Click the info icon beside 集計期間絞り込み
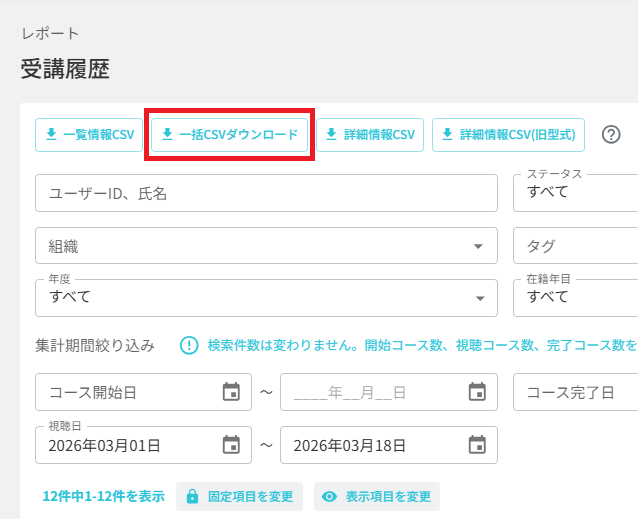Viewport: 638px width, 519px height. tap(189, 346)
